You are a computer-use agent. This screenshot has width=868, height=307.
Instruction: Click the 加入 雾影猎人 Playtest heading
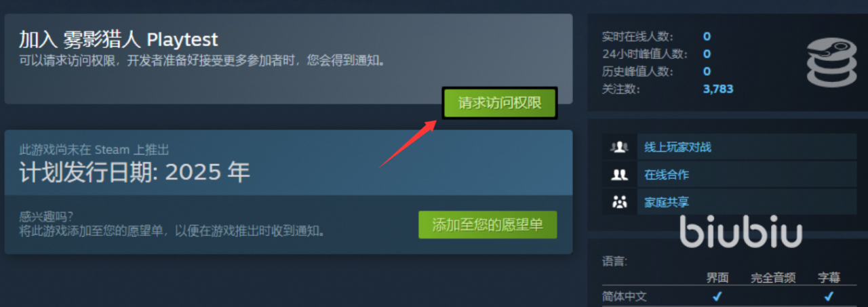point(119,39)
